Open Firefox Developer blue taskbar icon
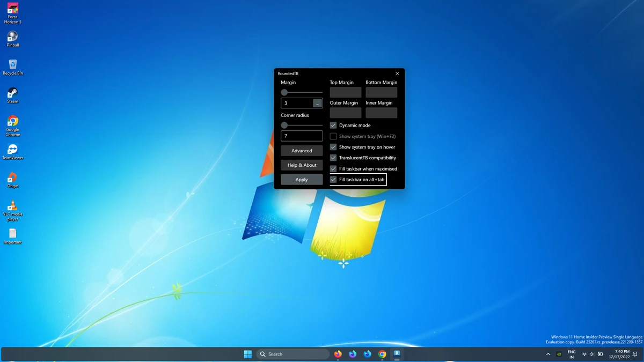 point(368,354)
